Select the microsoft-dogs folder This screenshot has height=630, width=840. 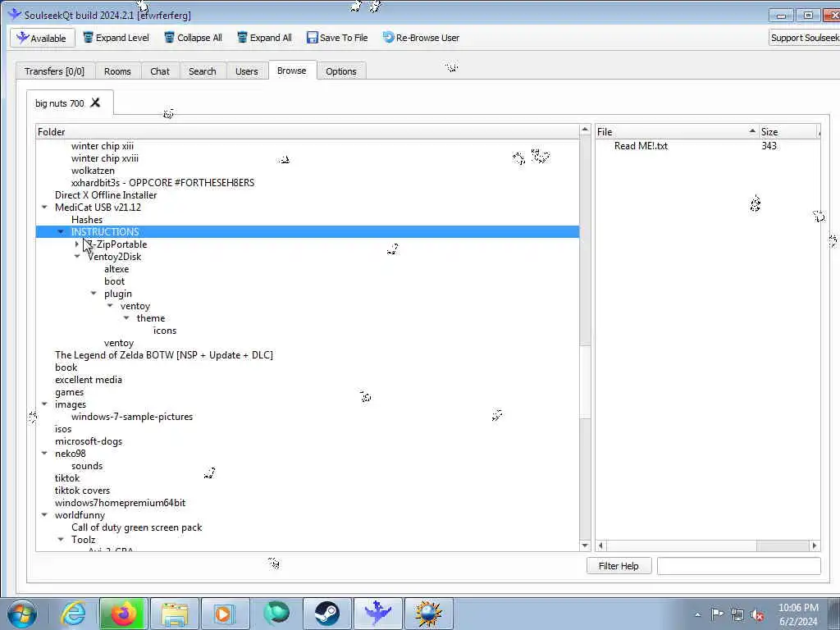[x=89, y=441]
